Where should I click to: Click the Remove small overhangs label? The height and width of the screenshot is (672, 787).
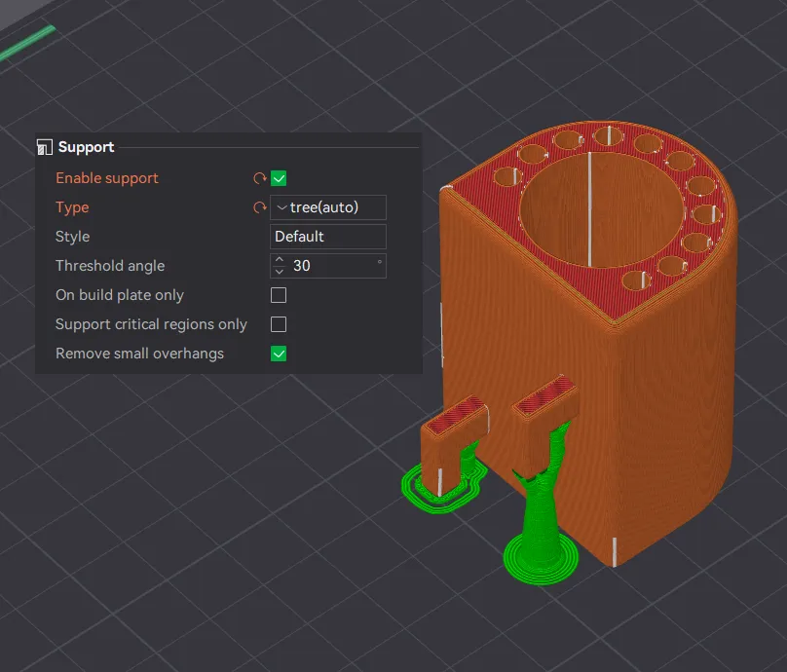139,354
